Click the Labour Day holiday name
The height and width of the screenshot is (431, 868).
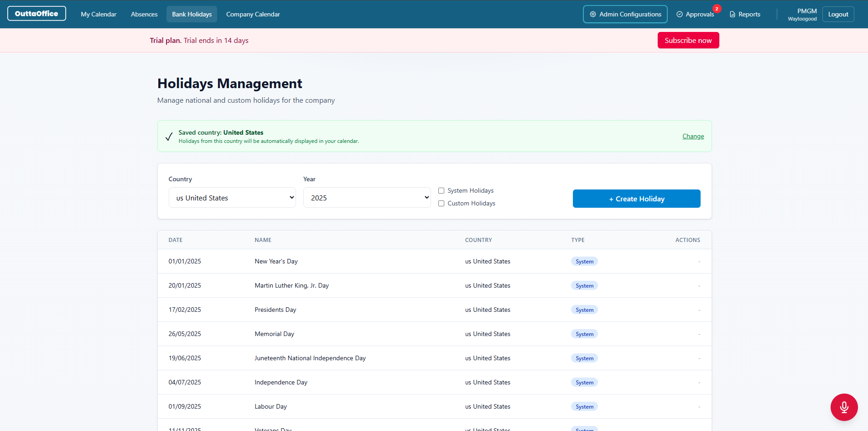pyautogui.click(x=270, y=406)
